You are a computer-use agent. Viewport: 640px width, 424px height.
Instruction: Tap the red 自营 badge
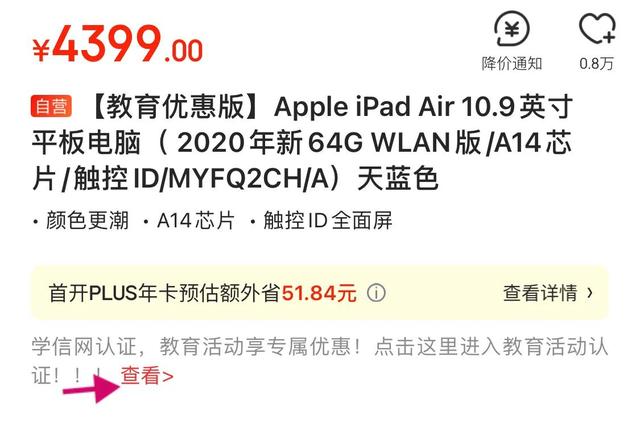pos(51,107)
